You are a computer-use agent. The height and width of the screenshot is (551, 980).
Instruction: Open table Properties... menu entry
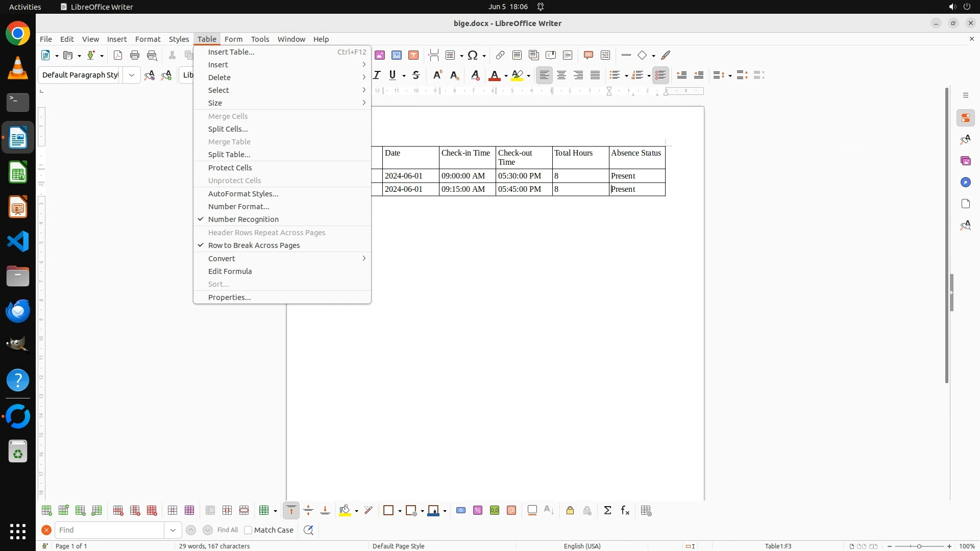click(229, 297)
